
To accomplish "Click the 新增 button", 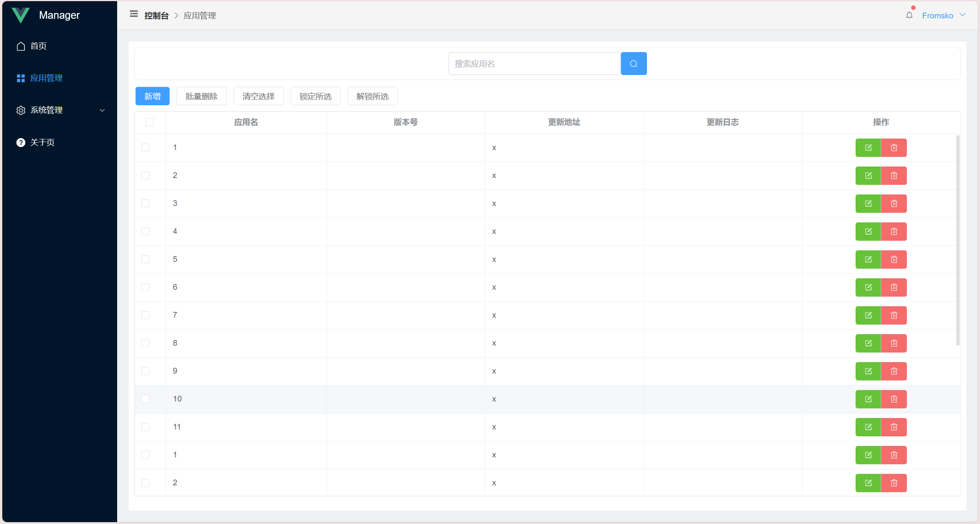I will coord(152,96).
